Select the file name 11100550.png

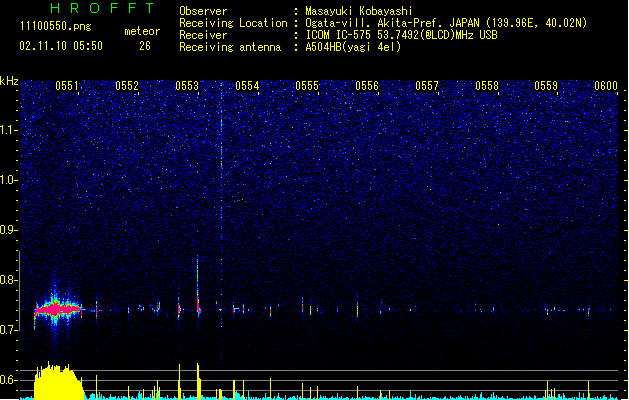coord(56,26)
